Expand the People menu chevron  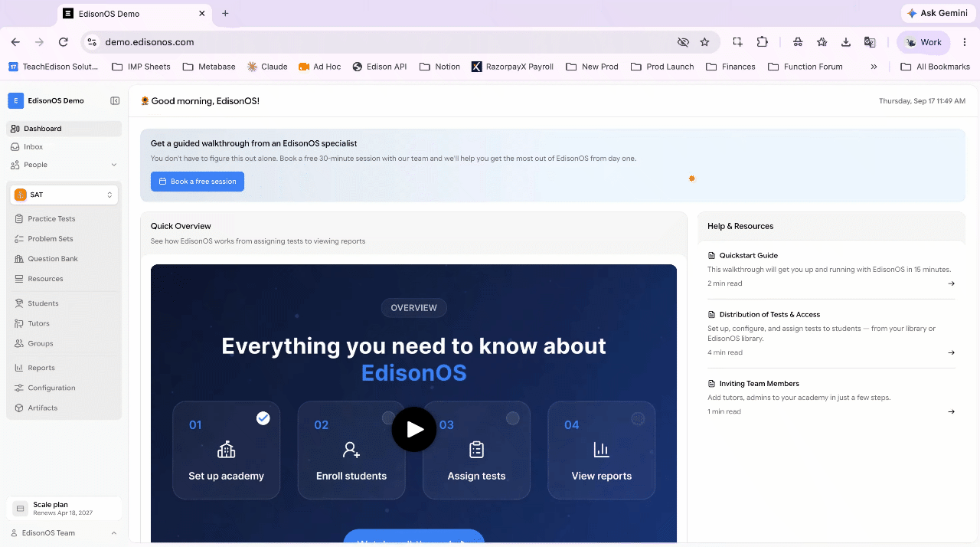[114, 165]
